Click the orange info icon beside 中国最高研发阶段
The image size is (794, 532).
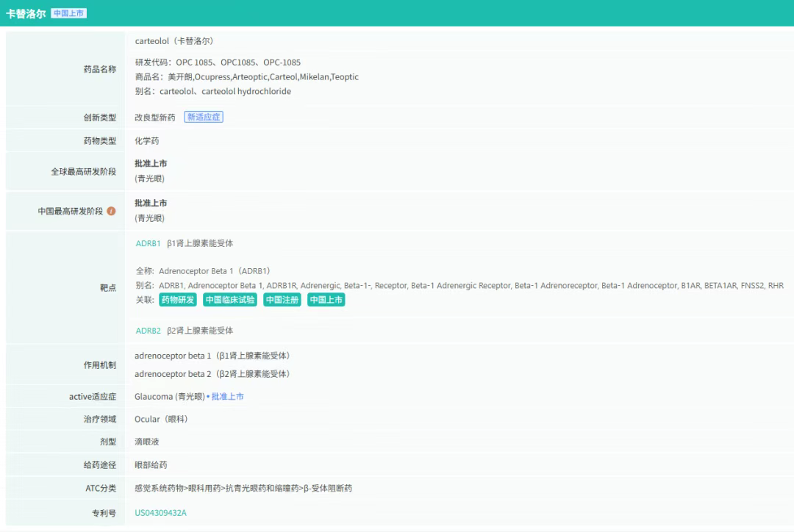[112, 211]
